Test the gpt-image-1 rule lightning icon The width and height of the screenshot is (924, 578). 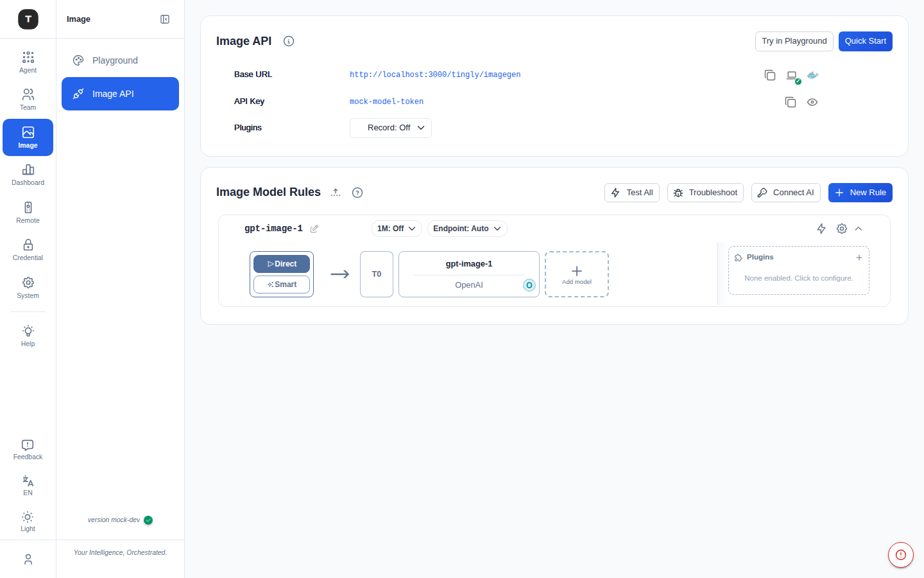821,229
